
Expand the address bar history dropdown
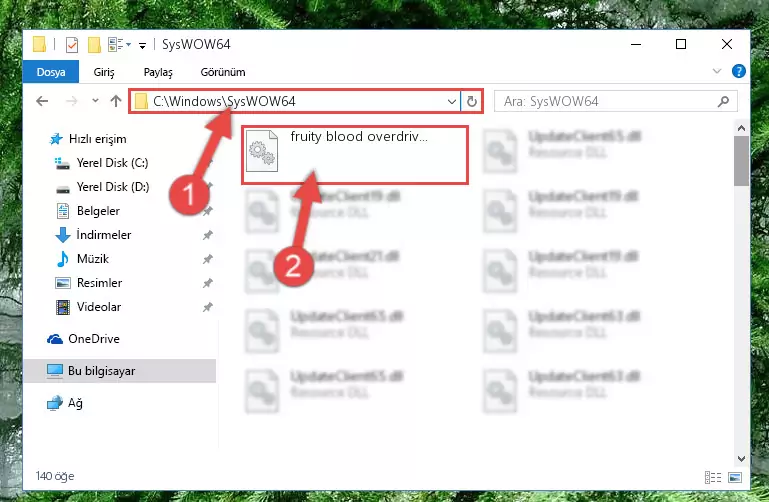point(452,101)
